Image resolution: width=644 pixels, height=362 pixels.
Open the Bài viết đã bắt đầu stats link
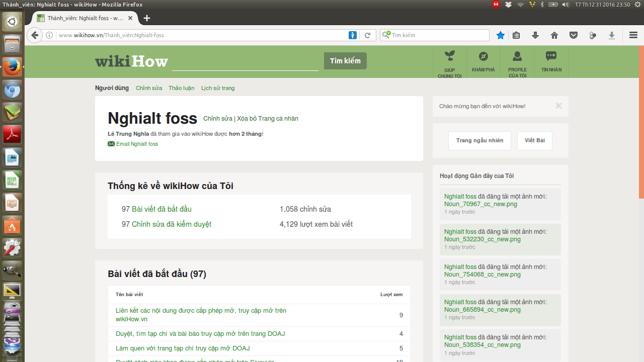point(162,209)
